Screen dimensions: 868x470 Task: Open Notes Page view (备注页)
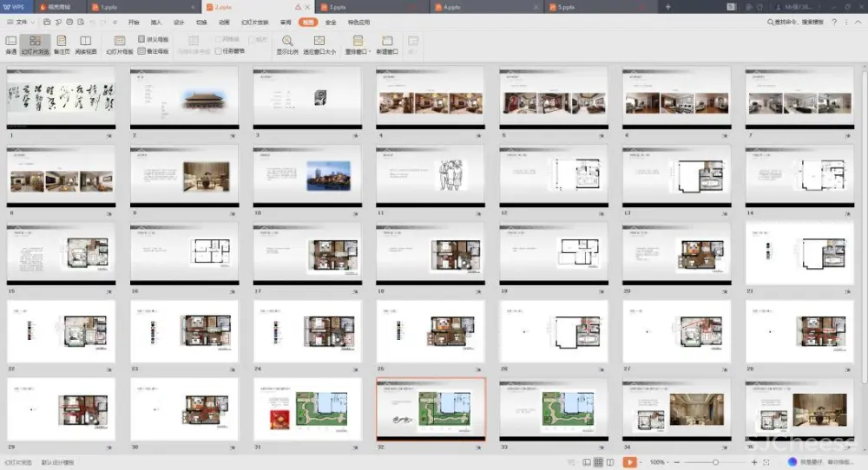tap(62, 44)
